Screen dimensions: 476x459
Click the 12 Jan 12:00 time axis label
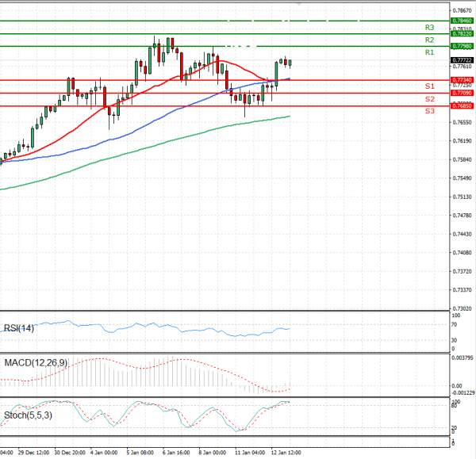click(286, 454)
